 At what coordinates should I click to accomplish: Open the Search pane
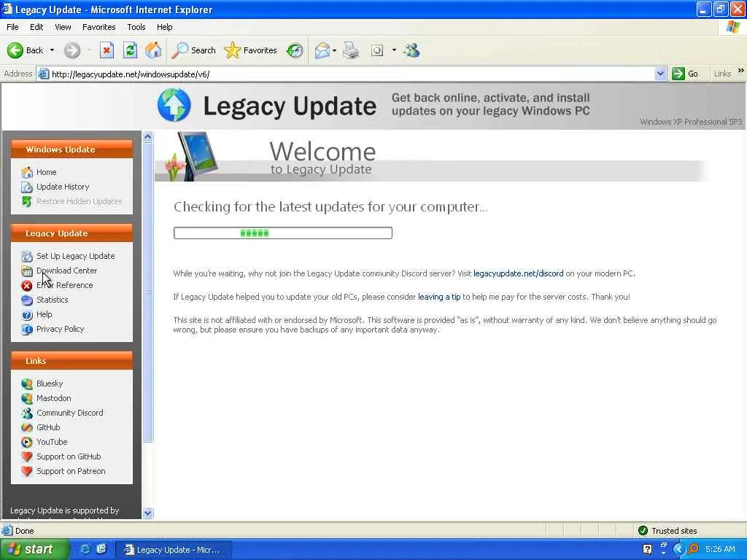(193, 50)
